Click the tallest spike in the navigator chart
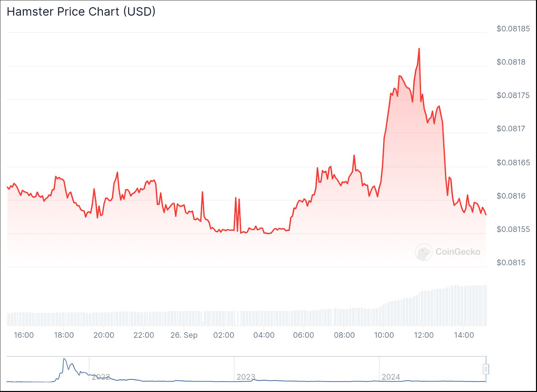Screen dimensions: 537x392 (x=64, y=359)
